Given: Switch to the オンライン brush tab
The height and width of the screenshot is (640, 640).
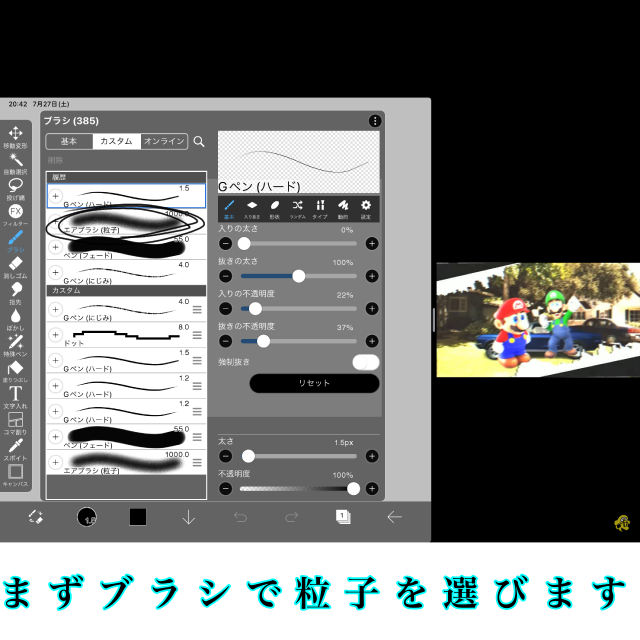Looking at the screenshot, I should [x=164, y=142].
